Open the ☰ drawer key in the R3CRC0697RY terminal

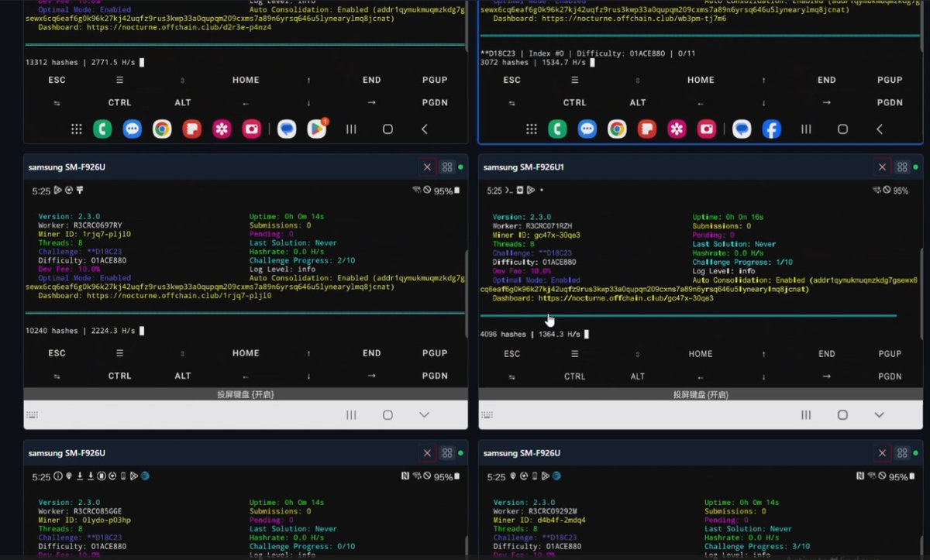[x=119, y=353]
